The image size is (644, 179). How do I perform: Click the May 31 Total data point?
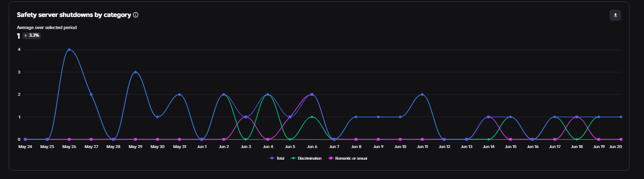[179, 94]
